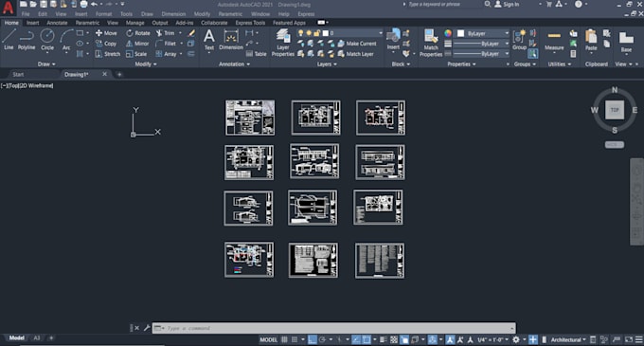Click the Erase tool icon
This screenshot has height=346, width=644.
191,33
